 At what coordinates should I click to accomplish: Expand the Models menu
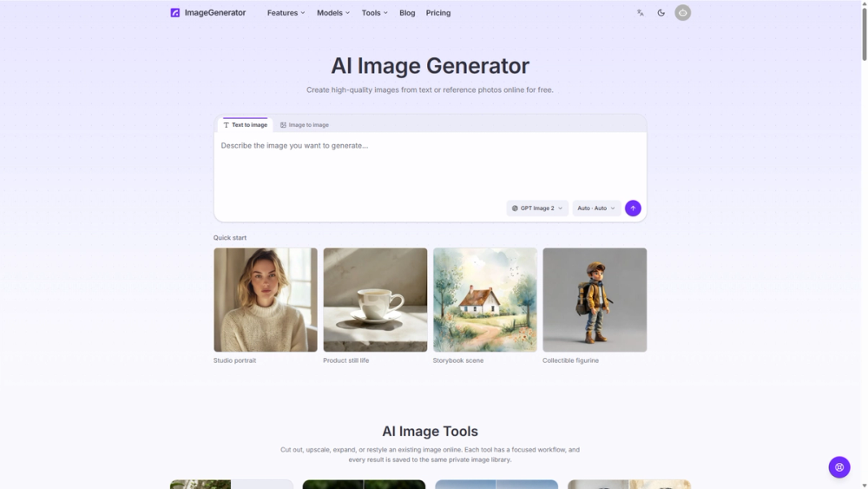click(333, 13)
